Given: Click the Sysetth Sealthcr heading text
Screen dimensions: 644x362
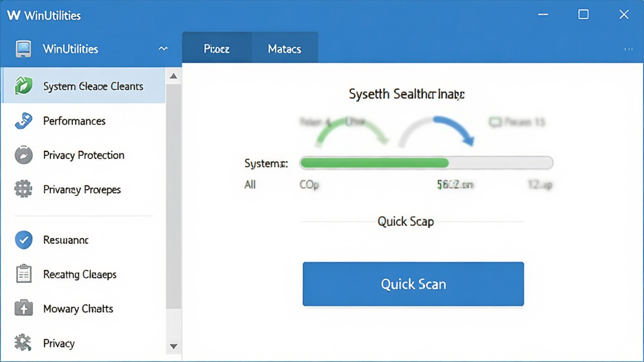Looking at the screenshot, I should (x=407, y=94).
